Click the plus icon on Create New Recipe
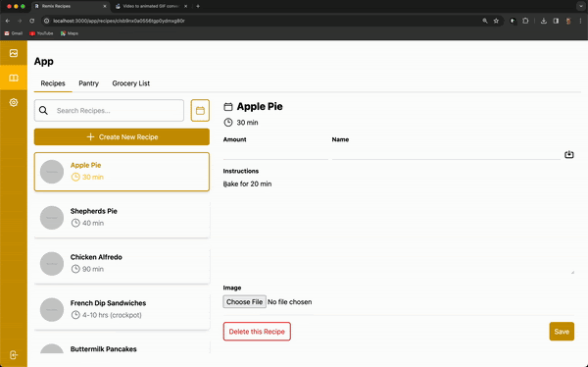This screenshot has width=588, height=367. point(90,137)
